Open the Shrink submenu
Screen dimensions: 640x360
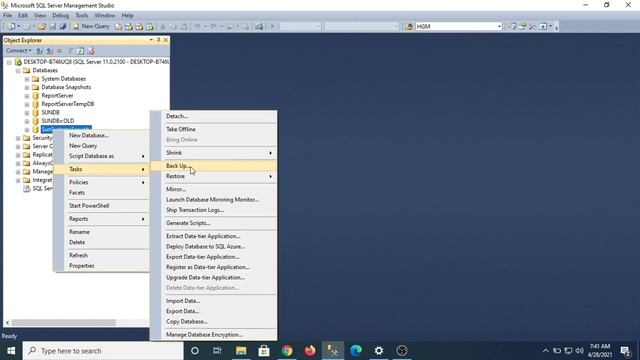click(x=214, y=153)
